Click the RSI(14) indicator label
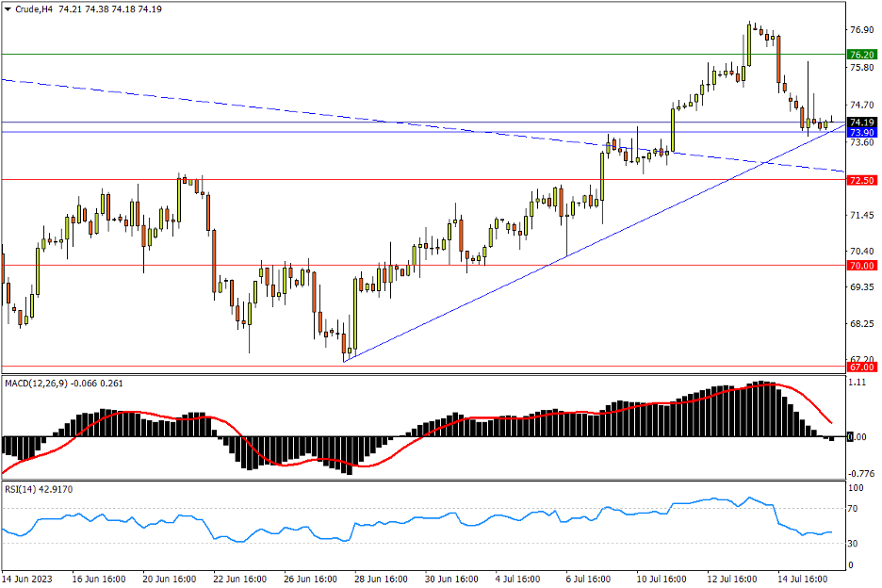882x588 pixels. point(23,489)
